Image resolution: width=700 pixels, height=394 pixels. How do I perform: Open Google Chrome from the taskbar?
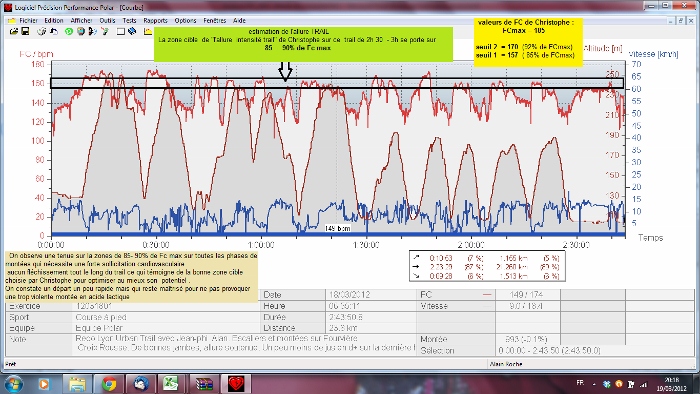(109, 384)
